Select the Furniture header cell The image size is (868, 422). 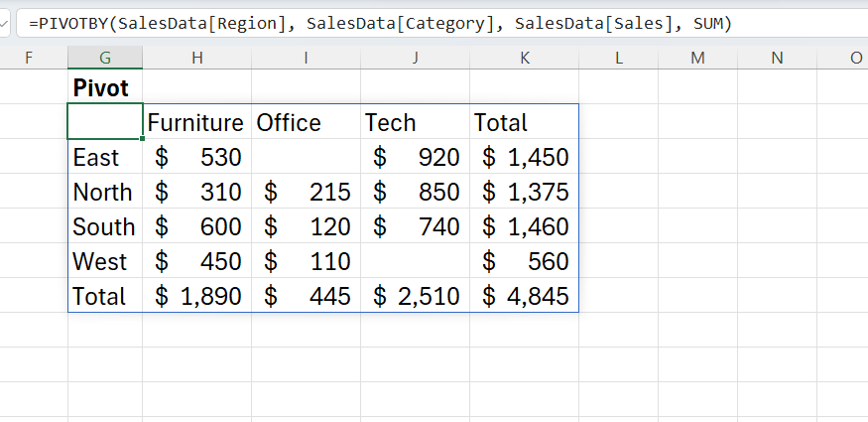(x=197, y=121)
